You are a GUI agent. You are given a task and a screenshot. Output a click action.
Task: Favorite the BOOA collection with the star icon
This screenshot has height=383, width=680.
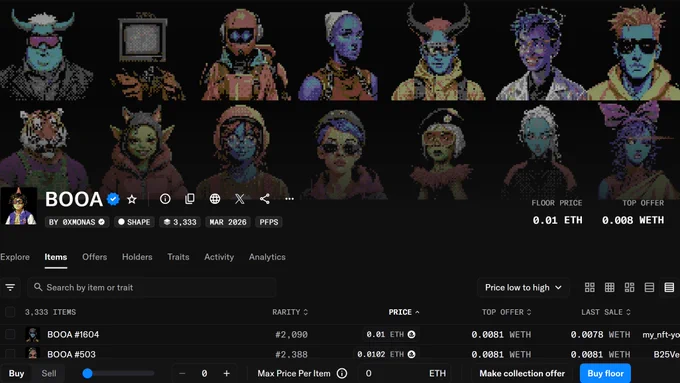(132, 199)
